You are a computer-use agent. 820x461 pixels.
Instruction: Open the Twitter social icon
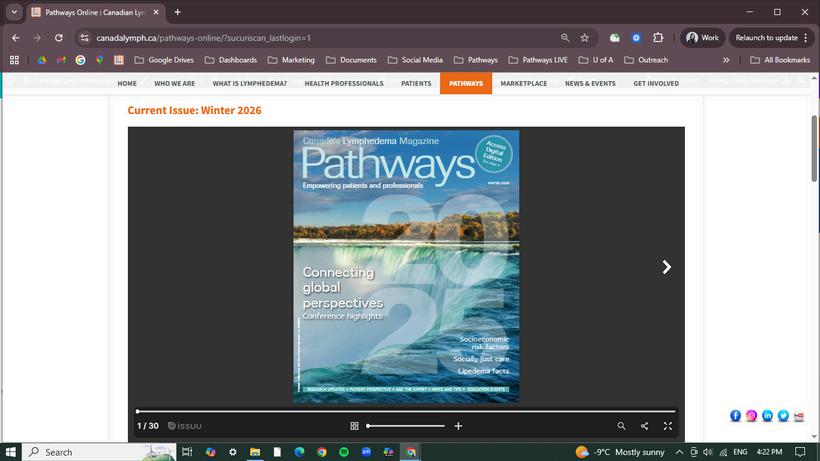[x=783, y=416]
